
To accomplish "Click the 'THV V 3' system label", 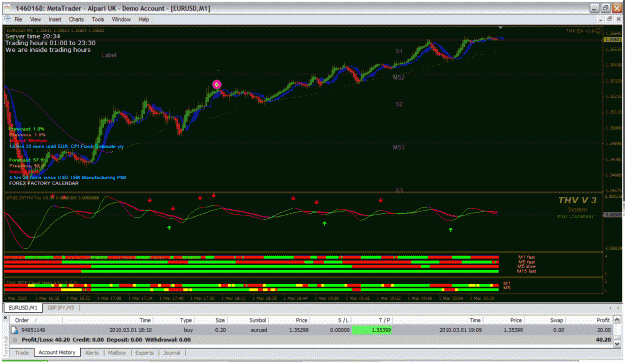I will point(577,200).
